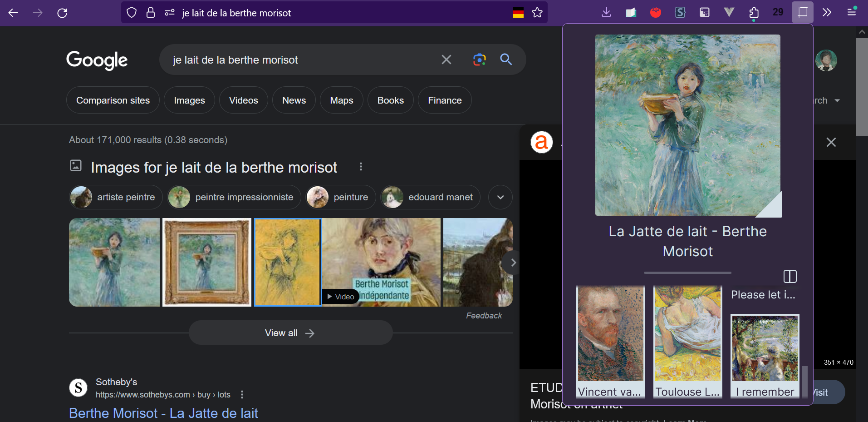Open the browser hamburger menu
868x422 pixels.
pyautogui.click(x=852, y=12)
